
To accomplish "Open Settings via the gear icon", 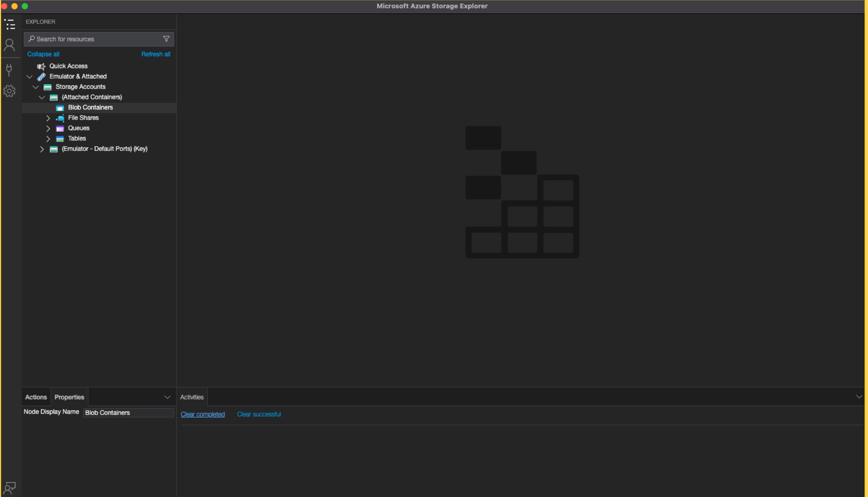I will [x=10, y=91].
